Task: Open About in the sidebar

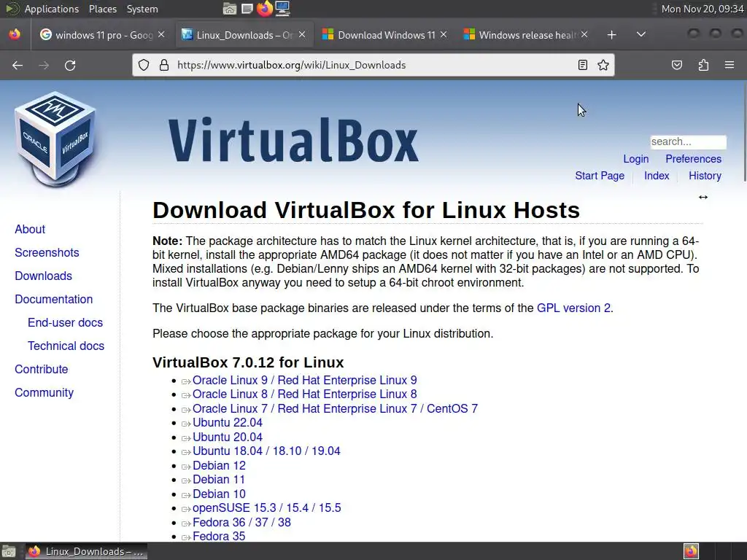Action: 30,230
